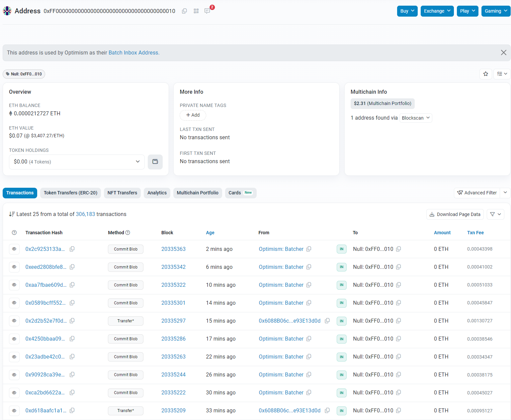Preview transaction 0xeed2808bfe8 with eye icon
The height and width of the screenshot is (420, 511).
click(14, 267)
